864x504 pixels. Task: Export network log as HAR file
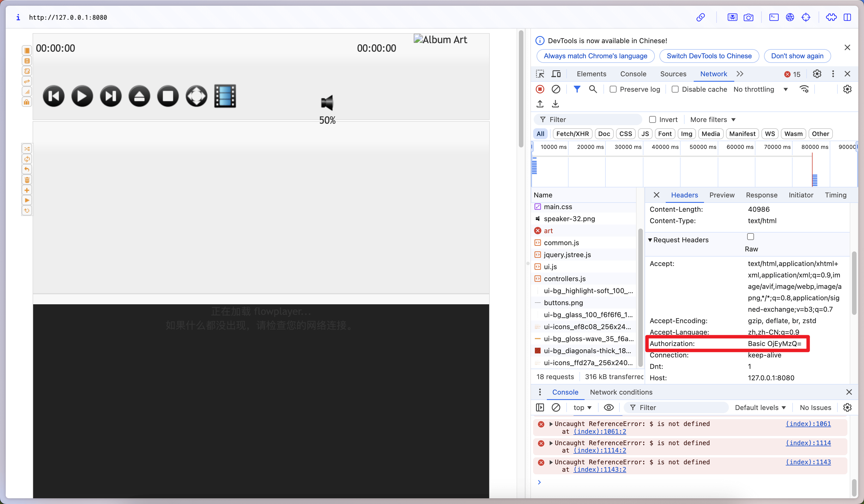pos(555,103)
